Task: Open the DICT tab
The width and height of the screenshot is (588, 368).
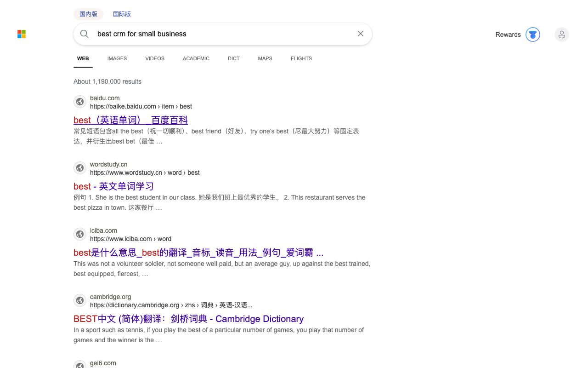Action: click(x=234, y=58)
